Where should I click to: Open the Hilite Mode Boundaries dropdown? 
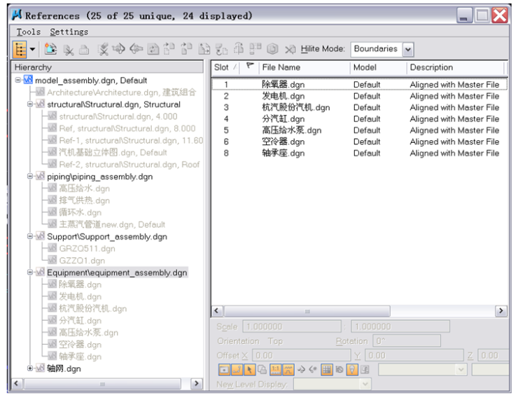pos(408,50)
